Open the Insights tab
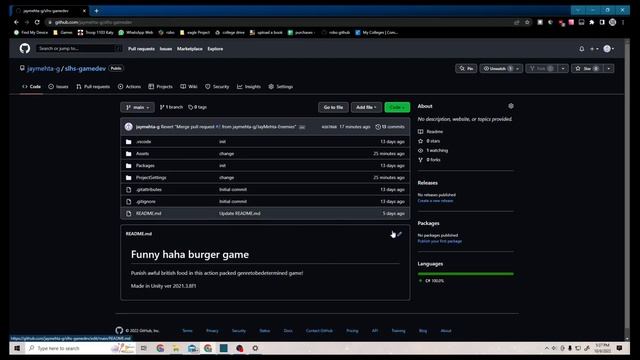 (249, 87)
